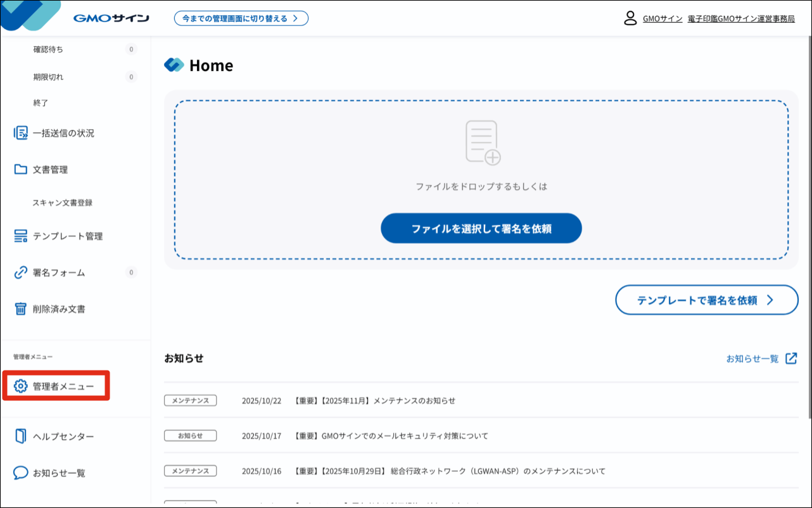Click the GMOサイン logo
Viewport: 812px width, 508px height.
pos(111,18)
